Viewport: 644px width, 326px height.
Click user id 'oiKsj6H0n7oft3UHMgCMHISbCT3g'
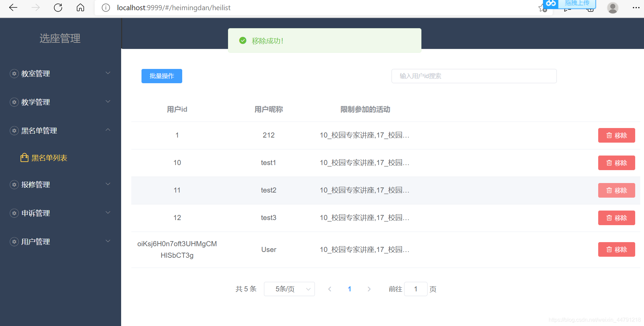pos(177,250)
